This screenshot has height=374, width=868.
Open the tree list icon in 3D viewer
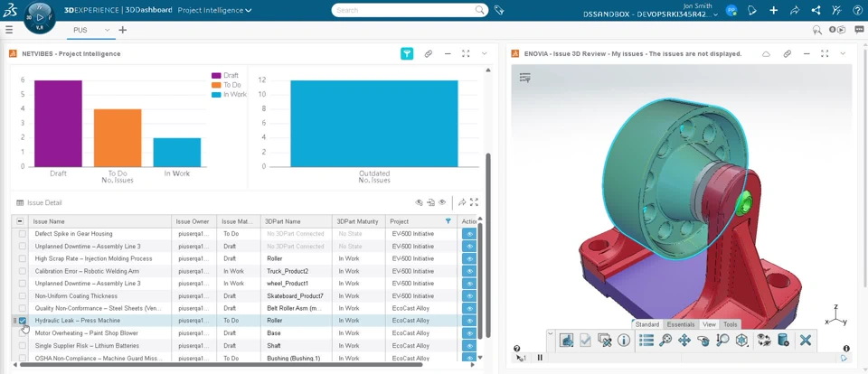click(524, 78)
